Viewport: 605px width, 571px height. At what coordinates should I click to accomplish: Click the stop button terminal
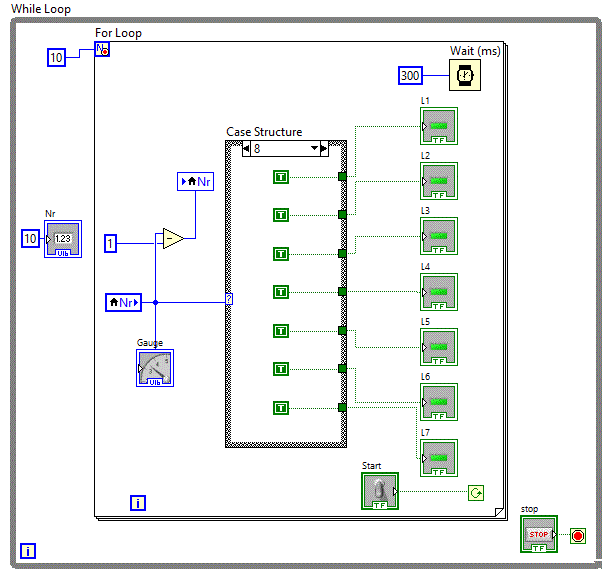tap(538, 534)
